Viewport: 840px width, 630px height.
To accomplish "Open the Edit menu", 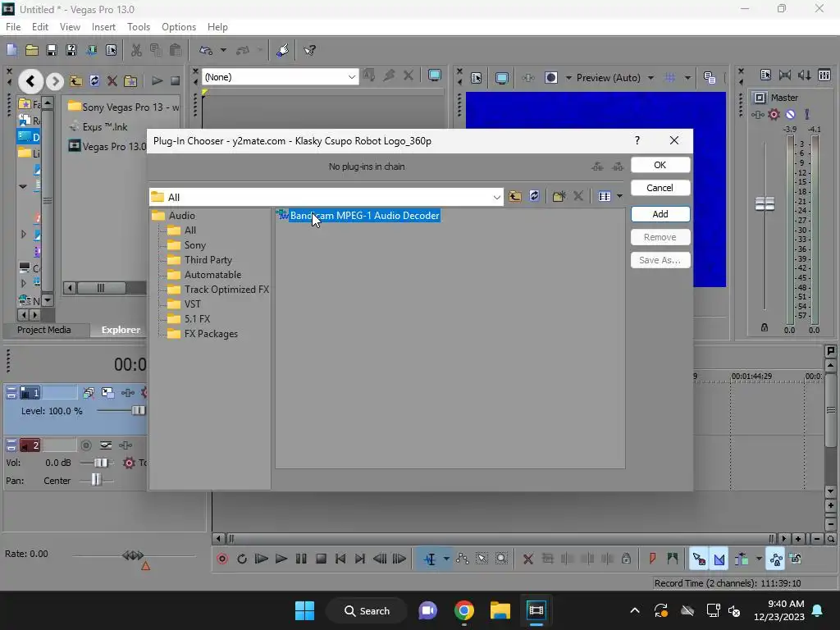I will pos(40,27).
